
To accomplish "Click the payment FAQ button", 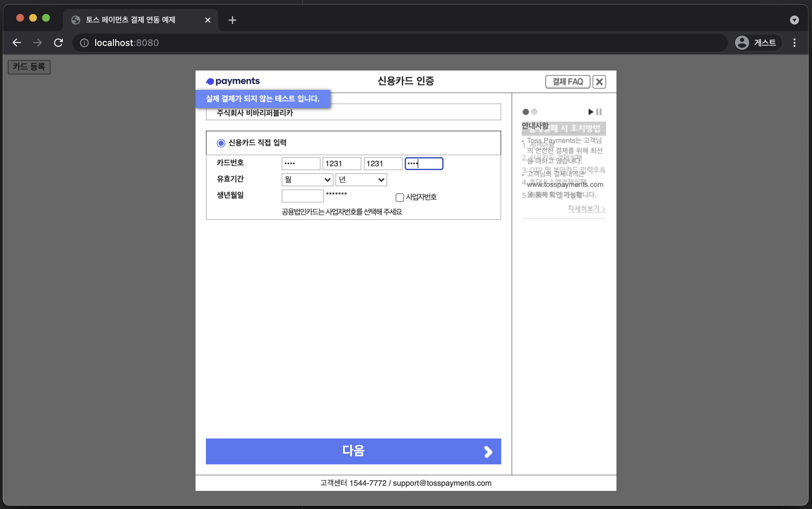I will pyautogui.click(x=567, y=82).
